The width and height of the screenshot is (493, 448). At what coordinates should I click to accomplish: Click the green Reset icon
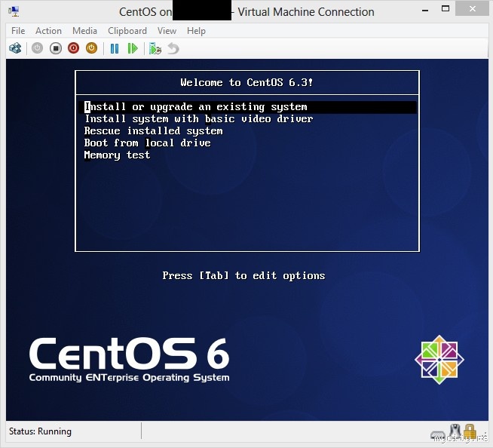point(133,48)
